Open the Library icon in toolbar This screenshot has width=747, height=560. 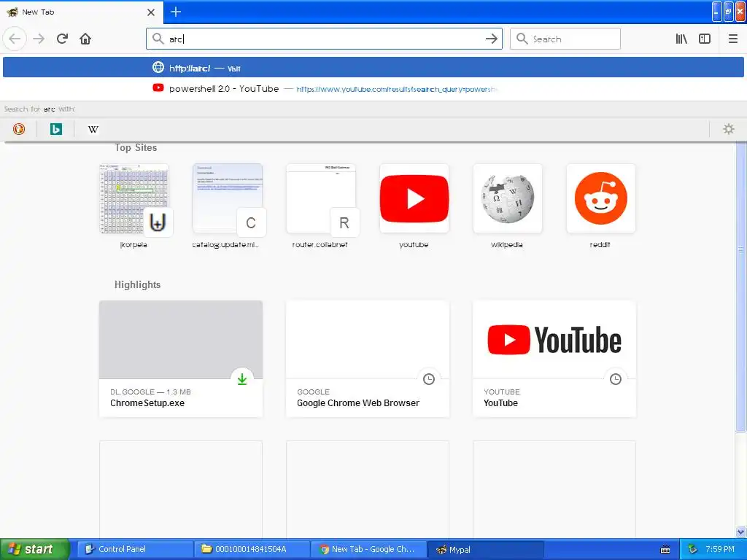click(681, 39)
